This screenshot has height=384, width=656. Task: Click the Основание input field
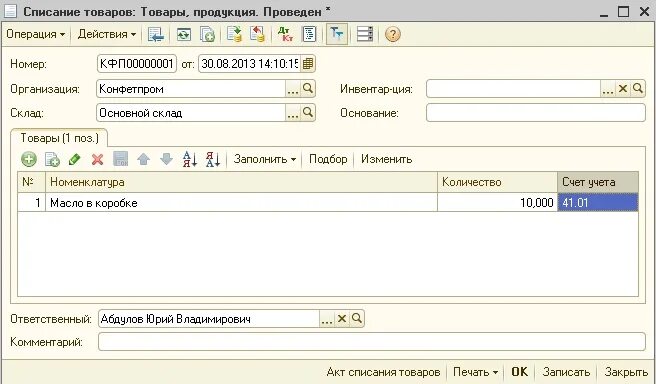click(536, 113)
